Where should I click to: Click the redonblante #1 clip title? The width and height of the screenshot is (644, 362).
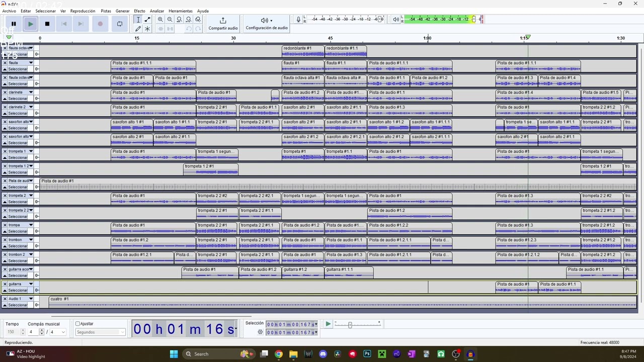click(x=297, y=48)
